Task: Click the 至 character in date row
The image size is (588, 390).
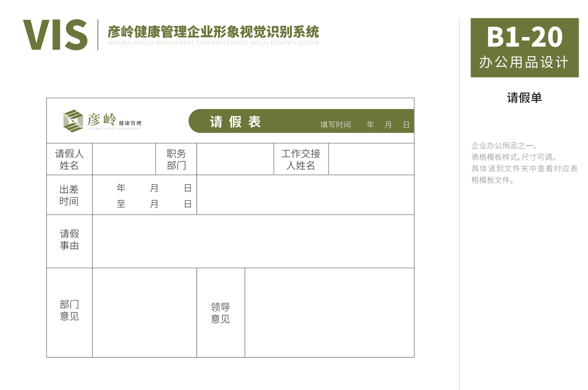Action: pos(121,204)
